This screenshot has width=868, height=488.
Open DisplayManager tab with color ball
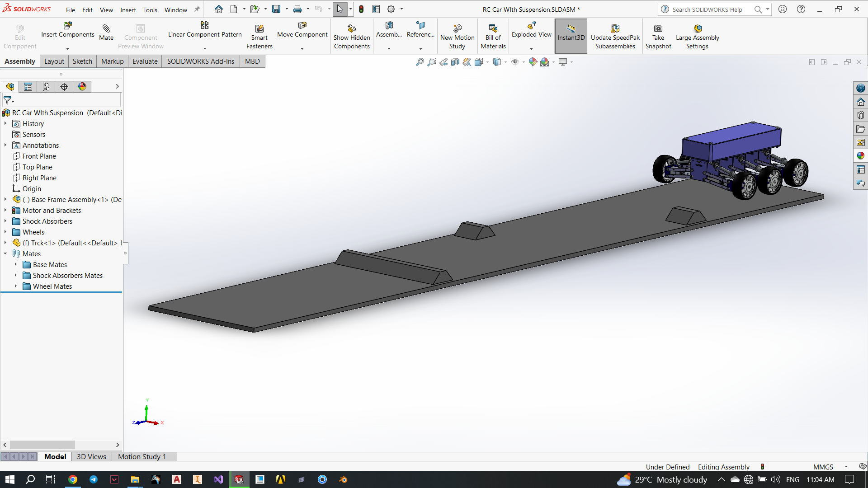82,87
